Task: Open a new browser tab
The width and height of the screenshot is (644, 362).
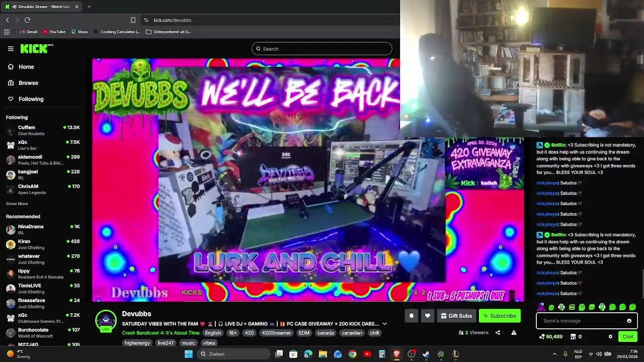Action: (x=89, y=7)
